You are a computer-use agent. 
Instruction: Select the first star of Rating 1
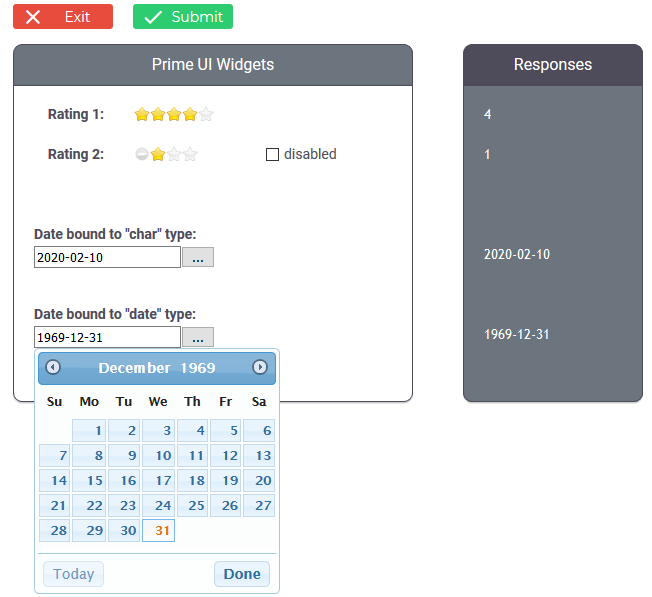coord(142,114)
